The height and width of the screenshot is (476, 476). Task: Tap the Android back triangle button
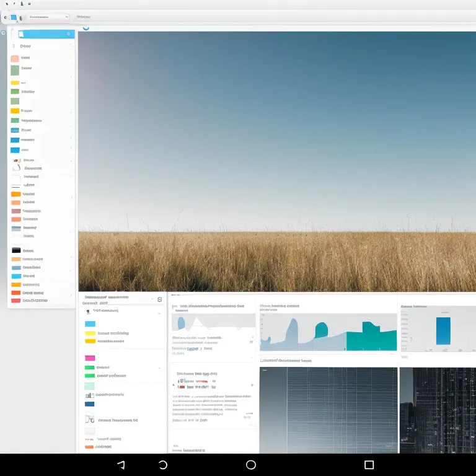coord(121,464)
